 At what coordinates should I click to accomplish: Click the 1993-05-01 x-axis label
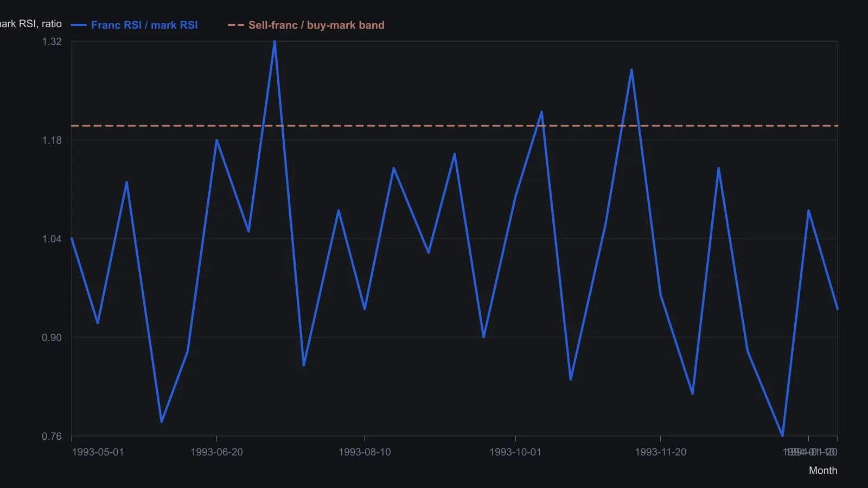coord(98,452)
